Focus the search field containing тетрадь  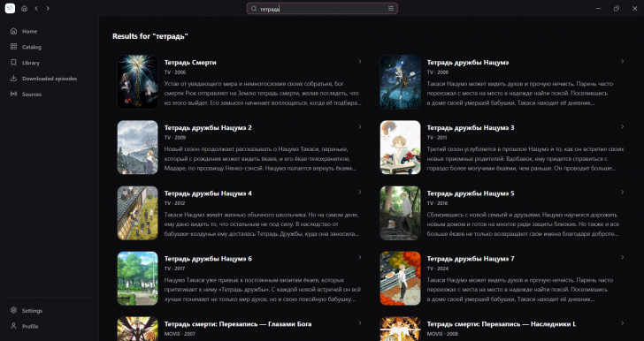322,9
